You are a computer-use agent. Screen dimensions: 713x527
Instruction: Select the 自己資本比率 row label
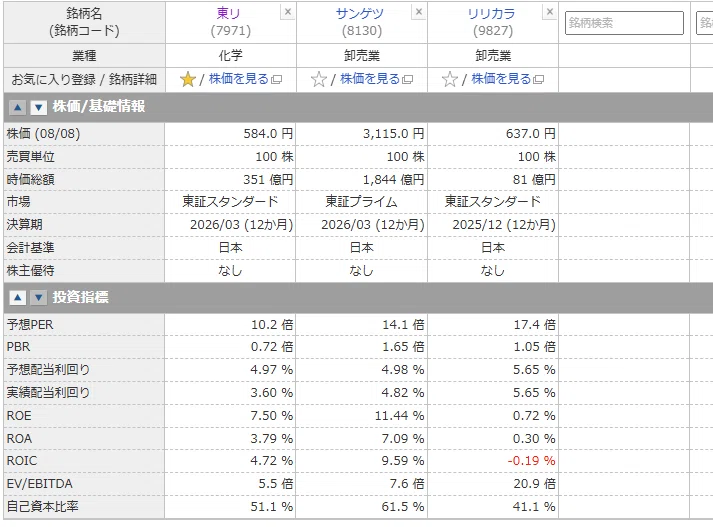pyautogui.click(x=43, y=507)
